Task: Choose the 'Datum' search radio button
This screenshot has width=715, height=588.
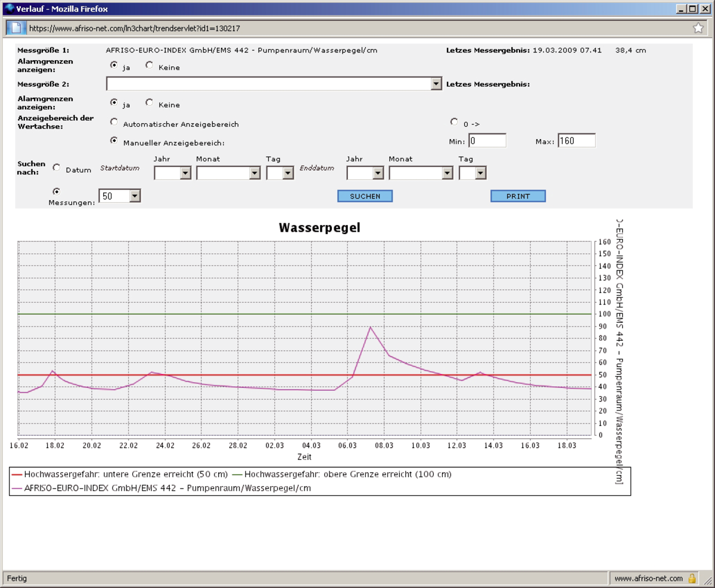Action: tap(57, 168)
